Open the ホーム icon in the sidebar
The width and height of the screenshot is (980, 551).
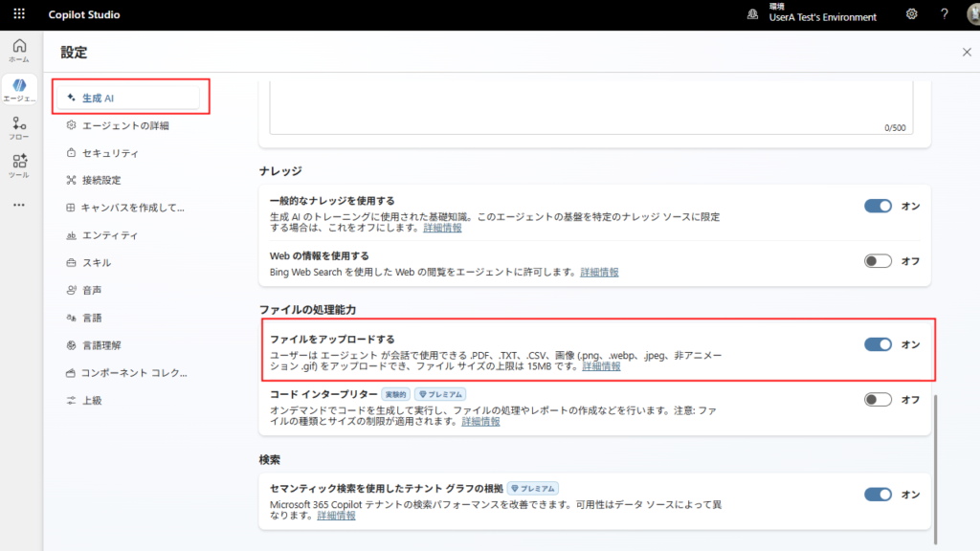[19, 46]
